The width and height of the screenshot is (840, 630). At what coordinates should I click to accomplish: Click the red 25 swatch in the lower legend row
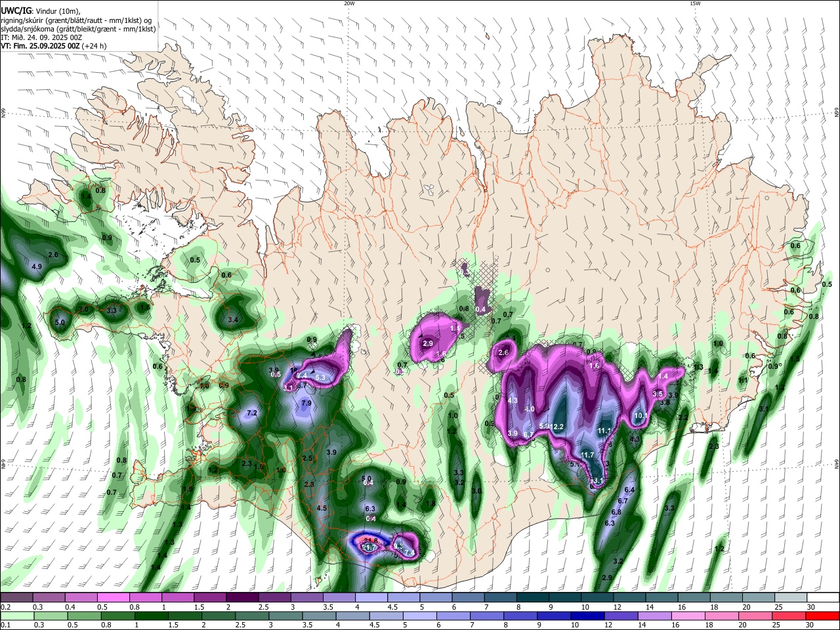tap(789, 615)
